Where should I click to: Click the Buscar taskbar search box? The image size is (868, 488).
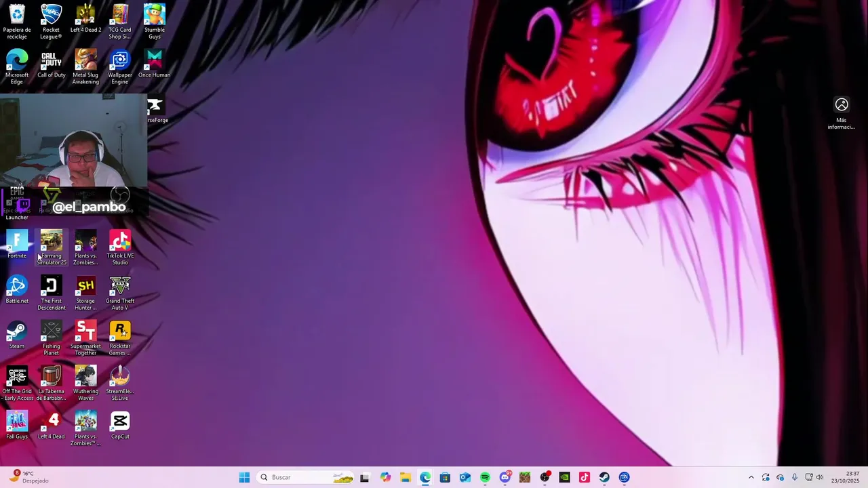307,477
